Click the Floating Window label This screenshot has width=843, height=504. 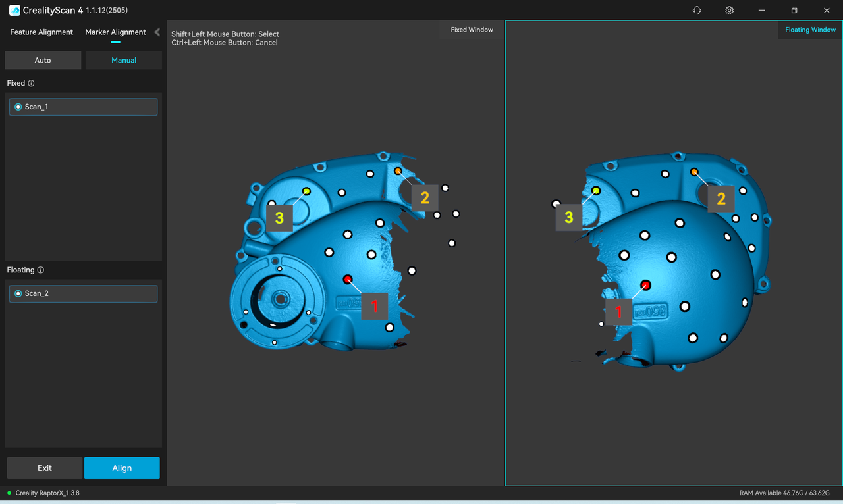tap(810, 30)
